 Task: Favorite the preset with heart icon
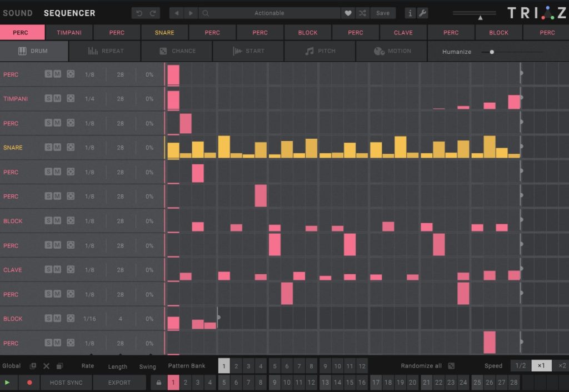pyautogui.click(x=348, y=13)
